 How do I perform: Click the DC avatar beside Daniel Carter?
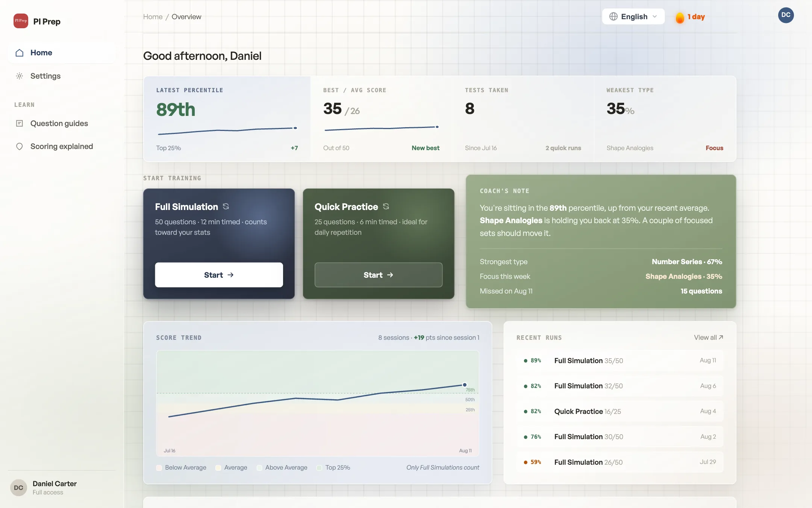click(x=18, y=488)
